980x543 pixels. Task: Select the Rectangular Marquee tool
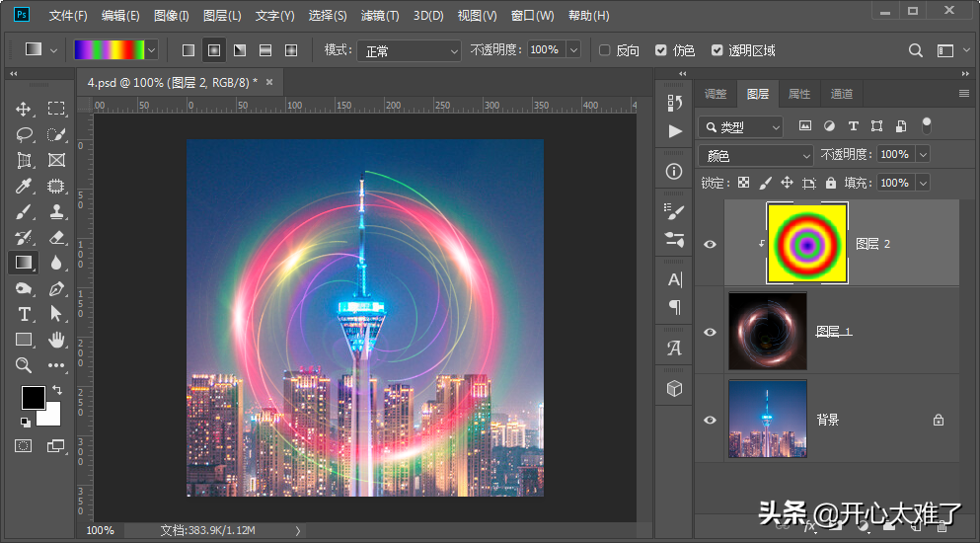(56, 109)
